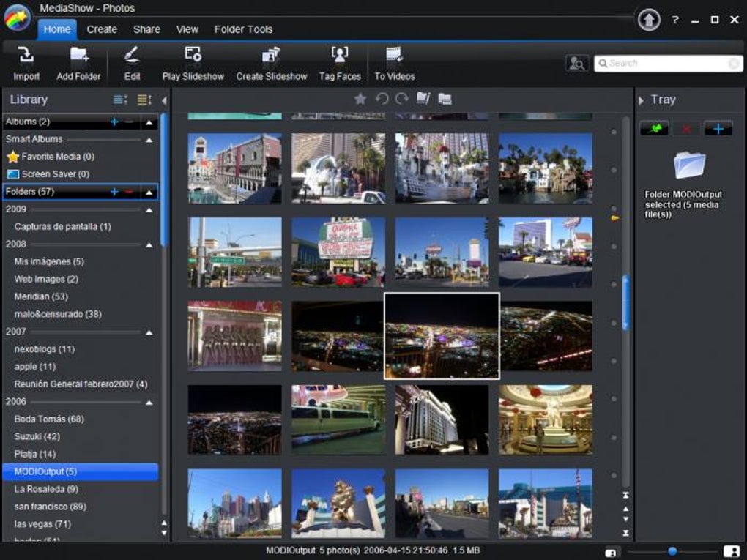The image size is (747, 560).
Task: Select the Favorite Media smart album
Action: (x=57, y=157)
